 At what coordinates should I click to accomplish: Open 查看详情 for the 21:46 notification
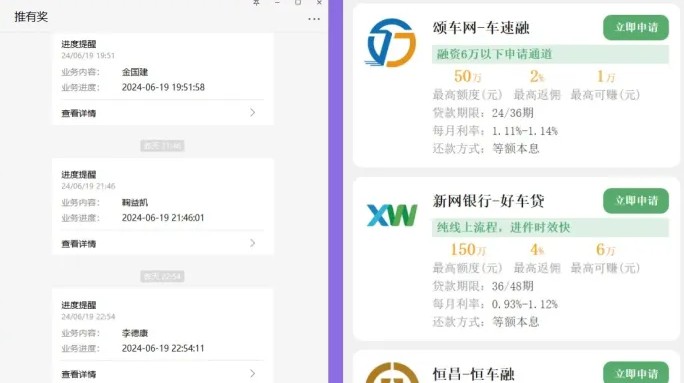(79, 244)
